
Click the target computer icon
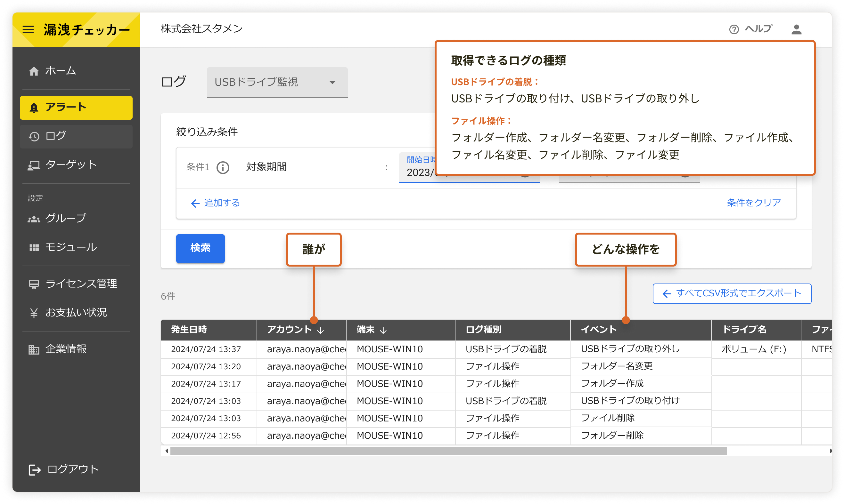point(34,165)
